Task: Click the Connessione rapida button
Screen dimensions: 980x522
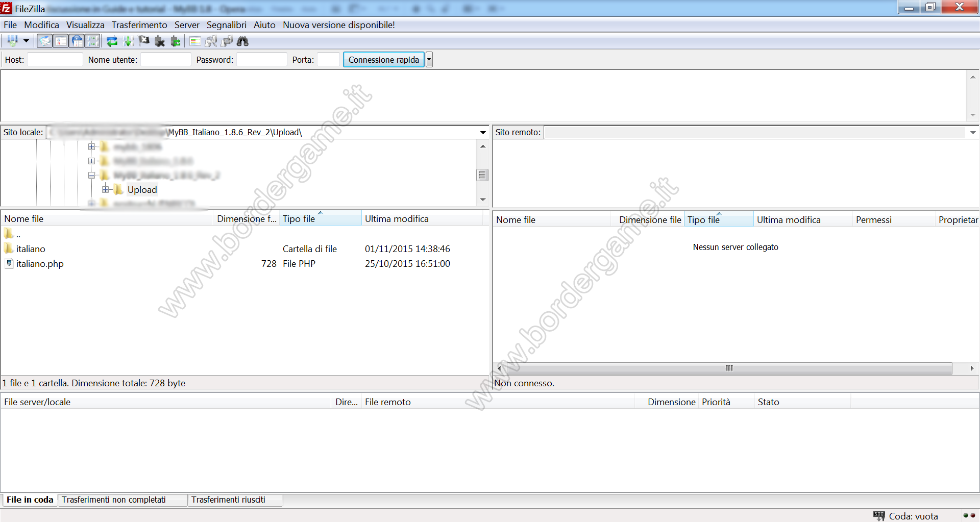Action: [384, 60]
